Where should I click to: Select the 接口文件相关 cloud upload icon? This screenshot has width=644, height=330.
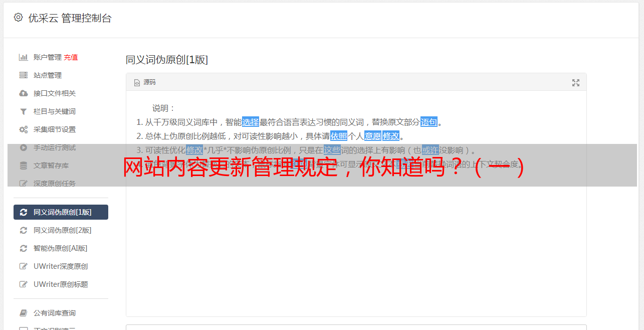[23, 93]
